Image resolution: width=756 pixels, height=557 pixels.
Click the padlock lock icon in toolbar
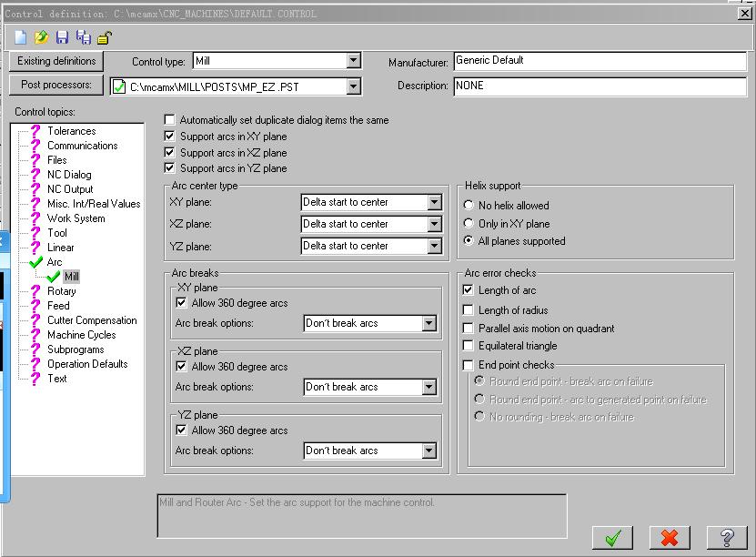(105, 37)
